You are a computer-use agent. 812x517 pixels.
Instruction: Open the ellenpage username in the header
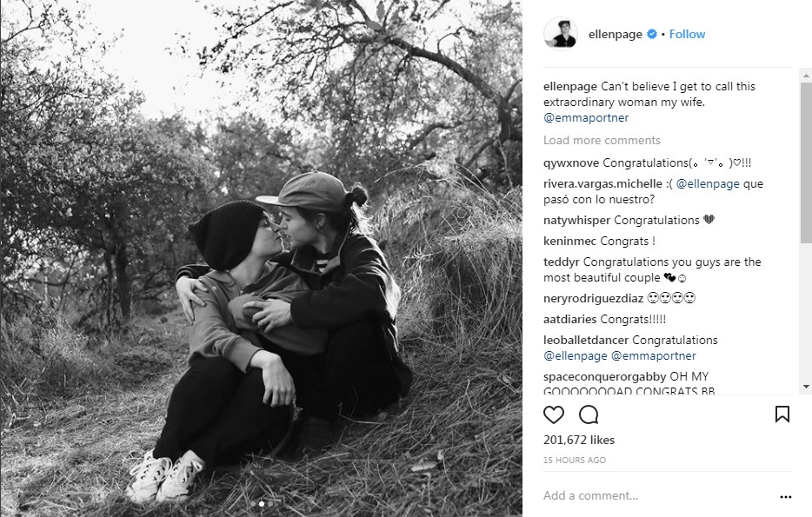tap(616, 34)
